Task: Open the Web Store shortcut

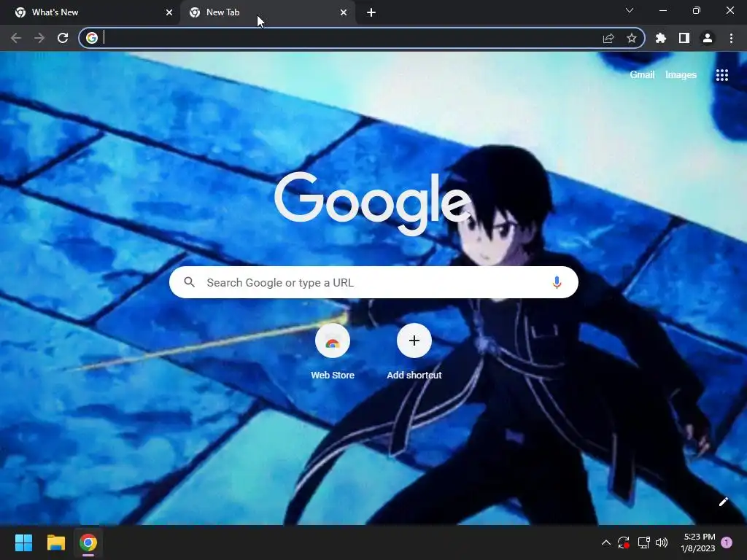Action: pyautogui.click(x=333, y=352)
